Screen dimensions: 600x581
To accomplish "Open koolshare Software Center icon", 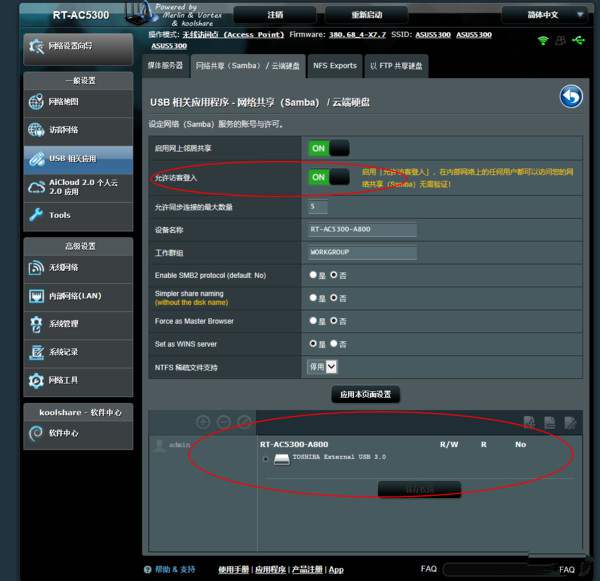I will point(36,433).
